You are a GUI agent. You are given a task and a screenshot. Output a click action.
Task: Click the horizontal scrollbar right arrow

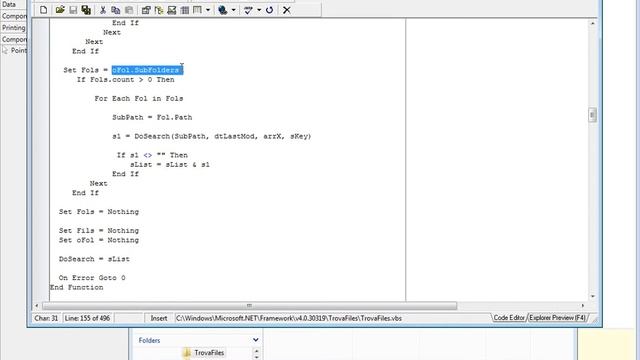583,305
